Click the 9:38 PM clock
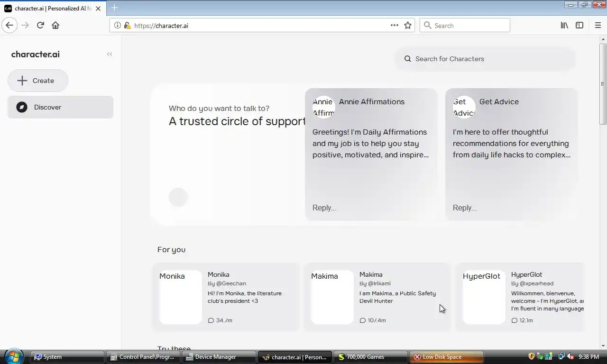Viewport: 607px width, 364px height. pos(589,357)
